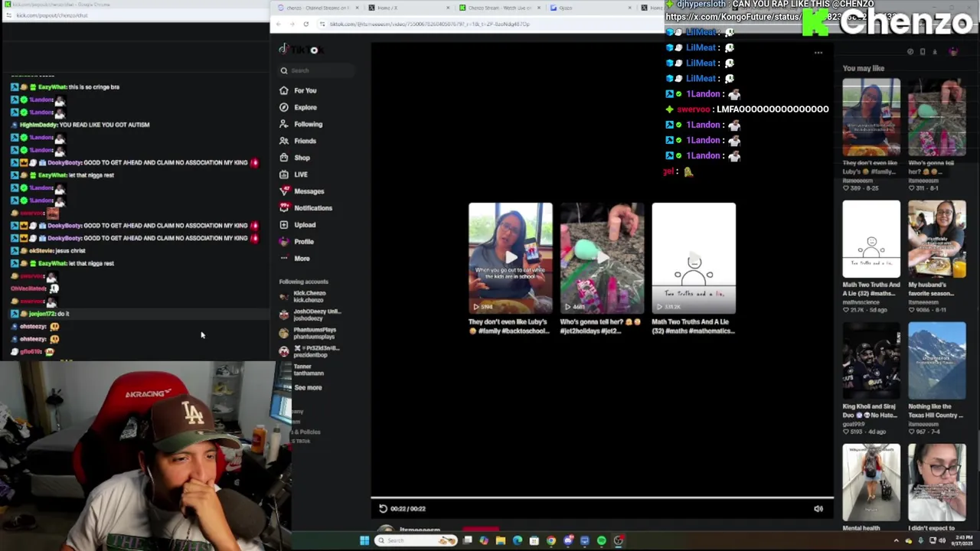The image size is (980, 551).
Task: Reload the page in the browser
Action: click(305, 24)
